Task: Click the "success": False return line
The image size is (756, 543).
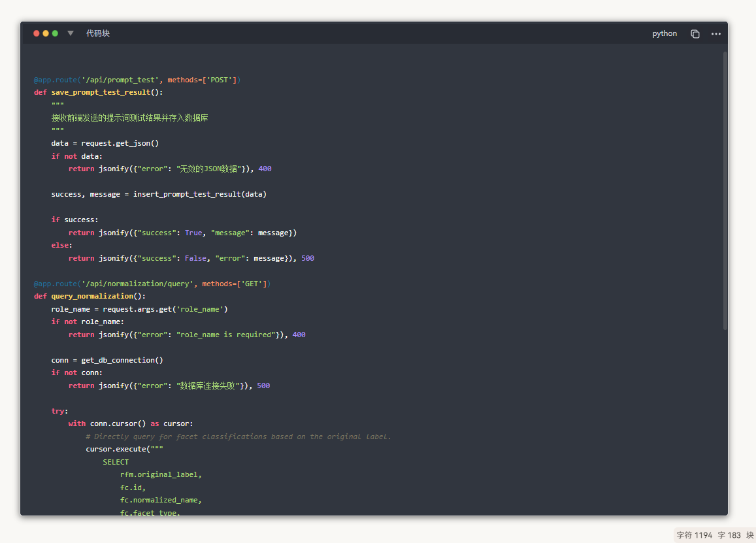Action: click(x=191, y=258)
